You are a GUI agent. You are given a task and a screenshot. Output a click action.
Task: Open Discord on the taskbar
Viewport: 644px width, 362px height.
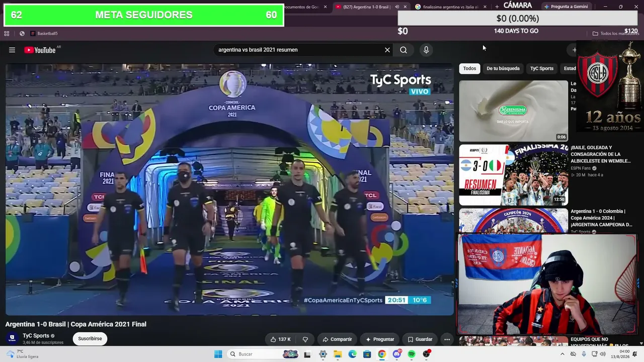[397, 354]
